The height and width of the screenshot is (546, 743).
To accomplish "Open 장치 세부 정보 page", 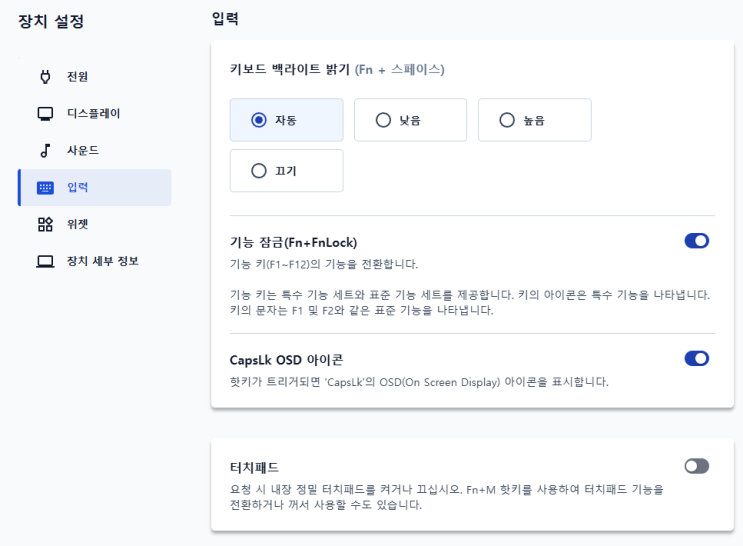I will tap(102, 261).
